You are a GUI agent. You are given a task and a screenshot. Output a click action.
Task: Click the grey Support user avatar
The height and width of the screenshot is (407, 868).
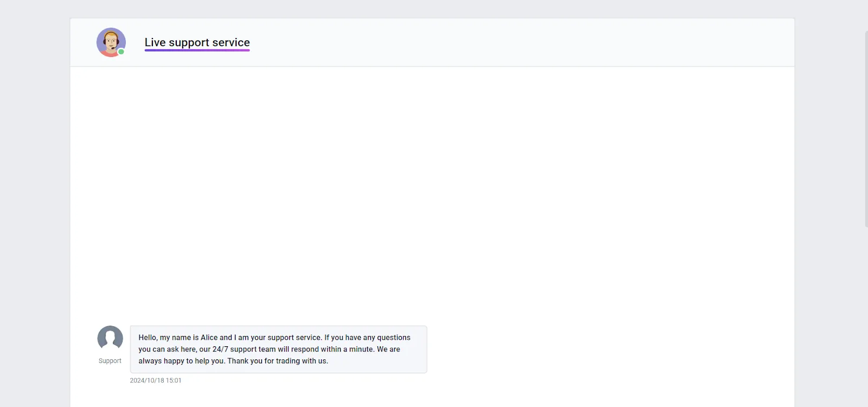pyautogui.click(x=110, y=339)
